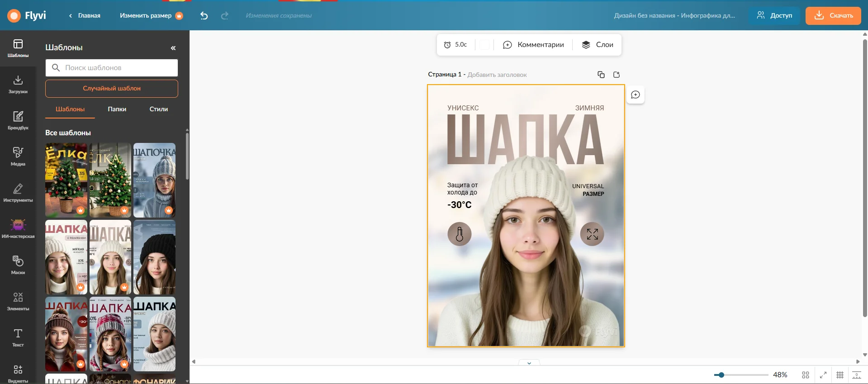Image resolution: width=868 pixels, height=384 pixels.
Task: Open the Загрузки uploads panel
Action: [x=18, y=84]
